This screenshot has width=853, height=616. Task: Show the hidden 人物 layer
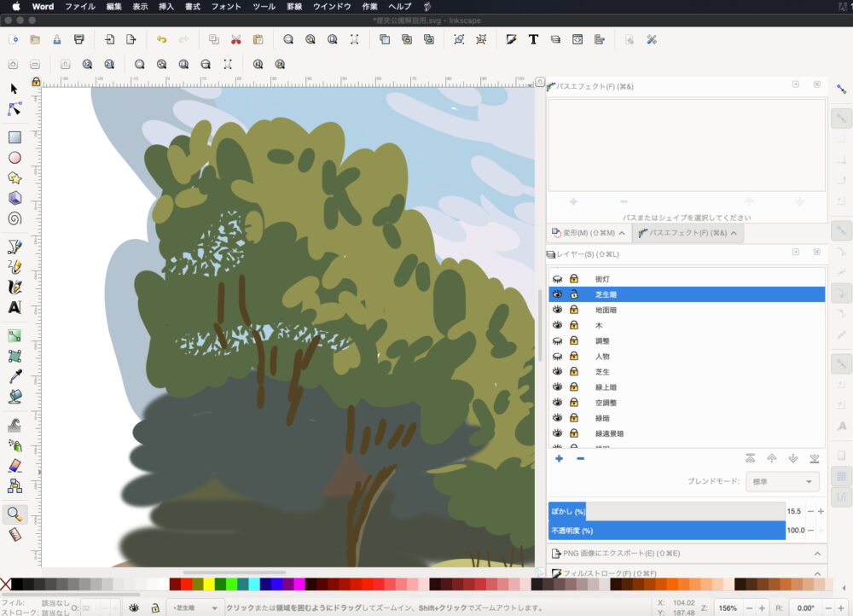click(557, 356)
